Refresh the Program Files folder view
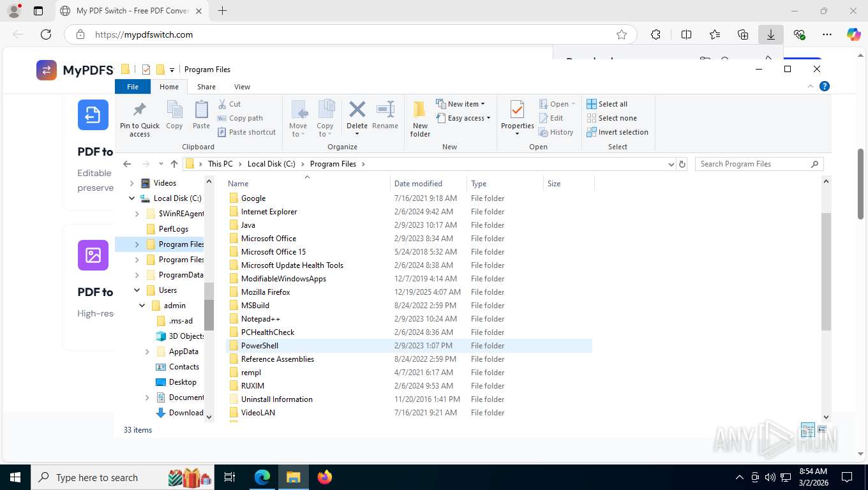Image resolution: width=868 pixels, height=490 pixels. (682, 164)
